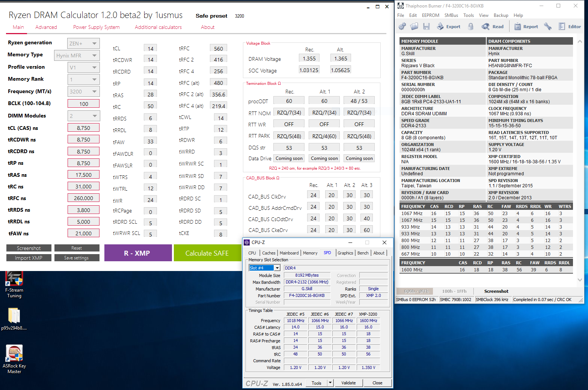The width and height of the screenshot is (588, 390).
Task: Open the Frequency (MT/s) 3200 dropdown
Action: coord(83,92)
